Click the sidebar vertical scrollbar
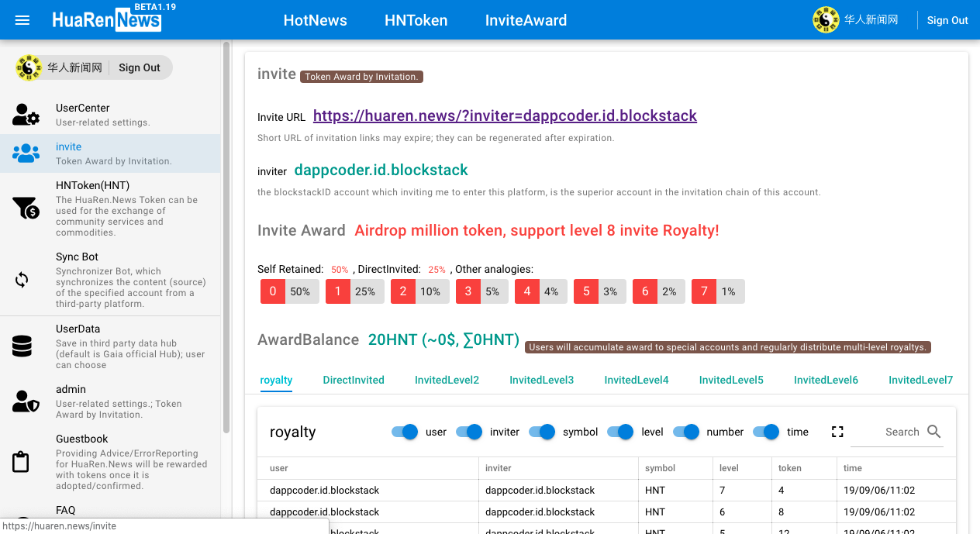 click(226, 236)
